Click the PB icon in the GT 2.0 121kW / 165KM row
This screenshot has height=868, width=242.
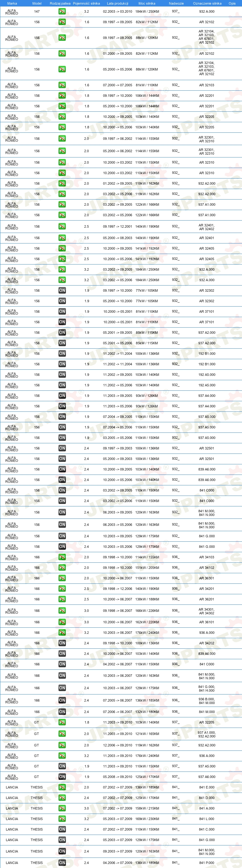click(62, 734)
